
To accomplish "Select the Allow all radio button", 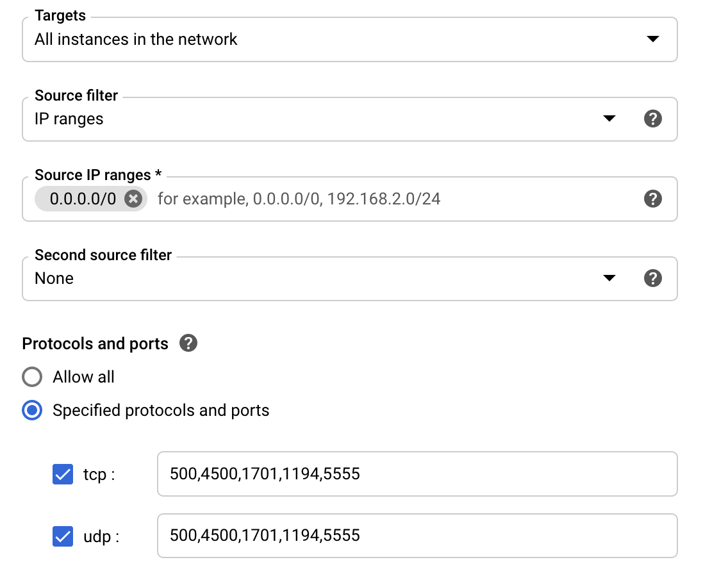I will coord(32,377).
